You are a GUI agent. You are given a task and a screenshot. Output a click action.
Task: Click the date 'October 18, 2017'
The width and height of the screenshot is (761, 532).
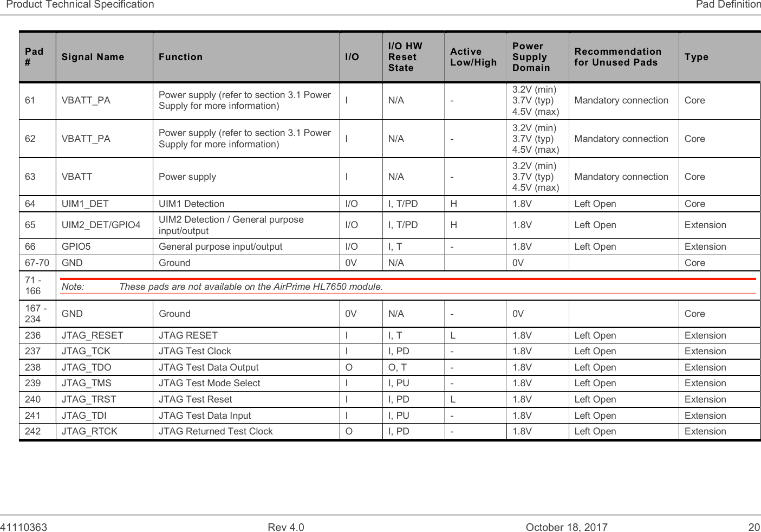[567, 527]
